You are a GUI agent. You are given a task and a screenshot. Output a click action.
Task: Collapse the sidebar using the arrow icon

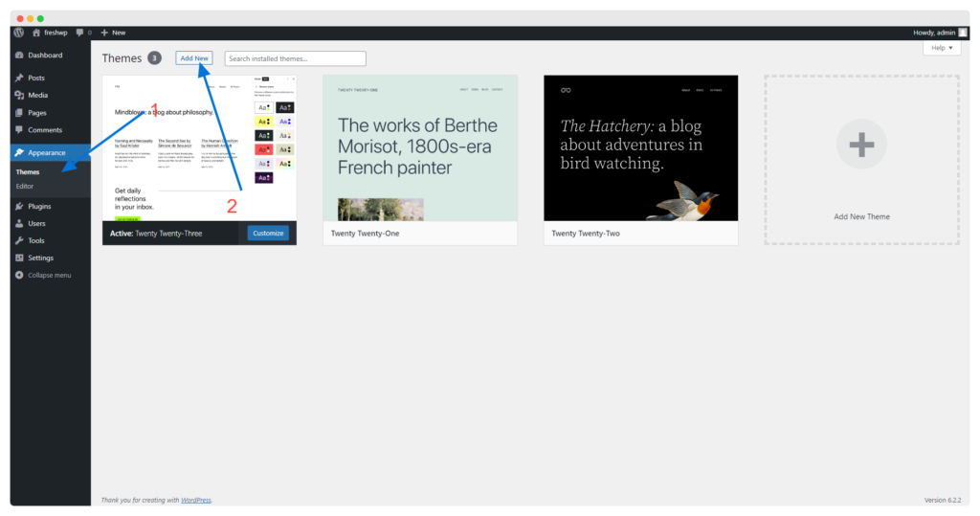pyautogui.click(x=19, y=275)
